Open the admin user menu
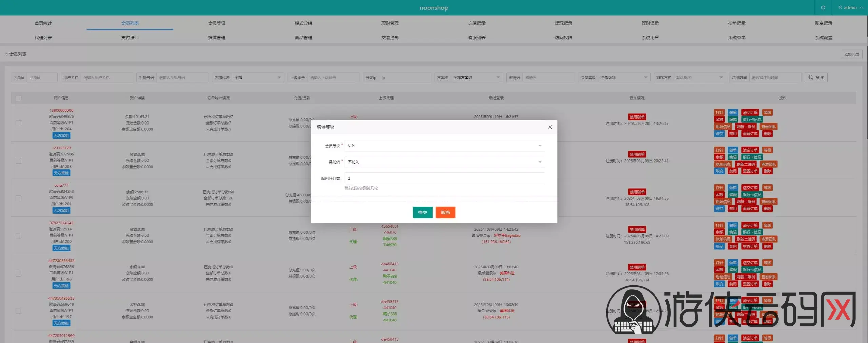 850,7
